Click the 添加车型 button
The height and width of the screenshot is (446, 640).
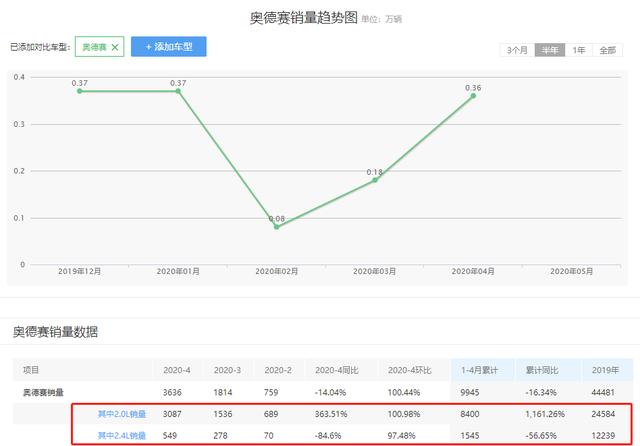[169, 47]
